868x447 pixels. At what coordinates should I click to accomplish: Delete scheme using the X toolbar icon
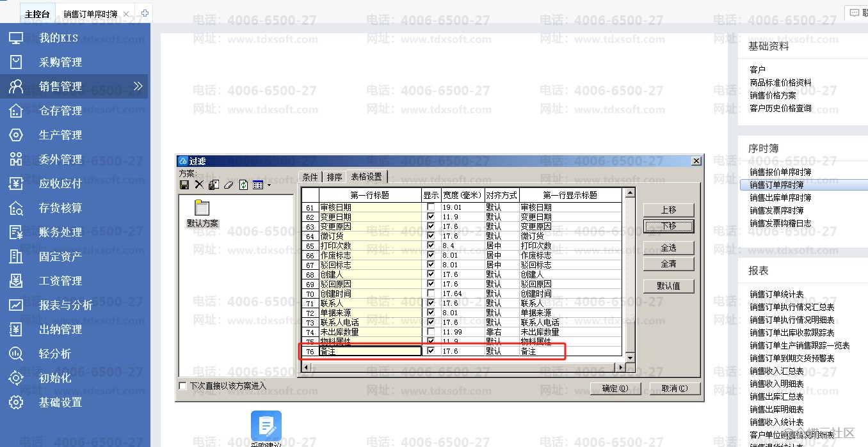point(199,185)
